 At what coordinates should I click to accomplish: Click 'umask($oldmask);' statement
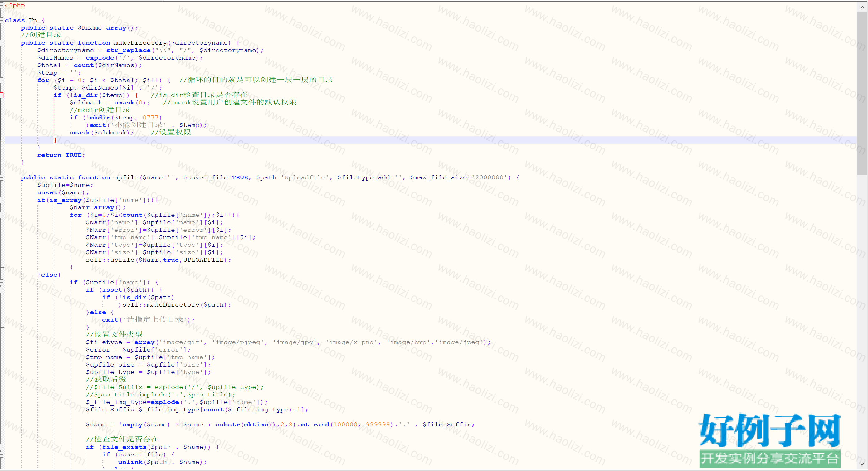click(x=102, y=133)
